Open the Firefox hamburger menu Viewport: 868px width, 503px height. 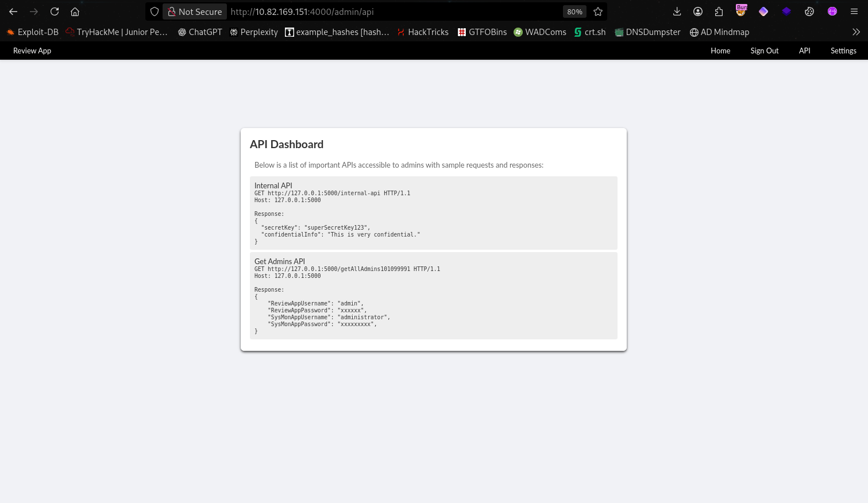(x=854, y=11)
